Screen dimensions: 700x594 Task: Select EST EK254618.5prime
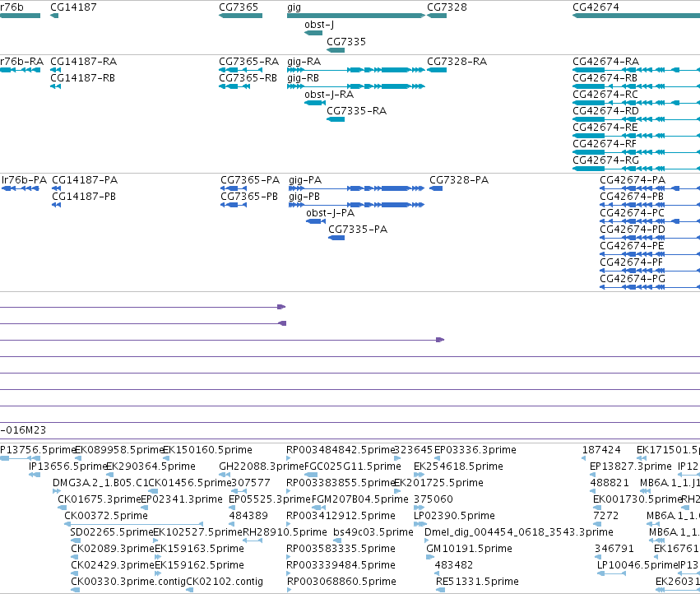[458, 466]
